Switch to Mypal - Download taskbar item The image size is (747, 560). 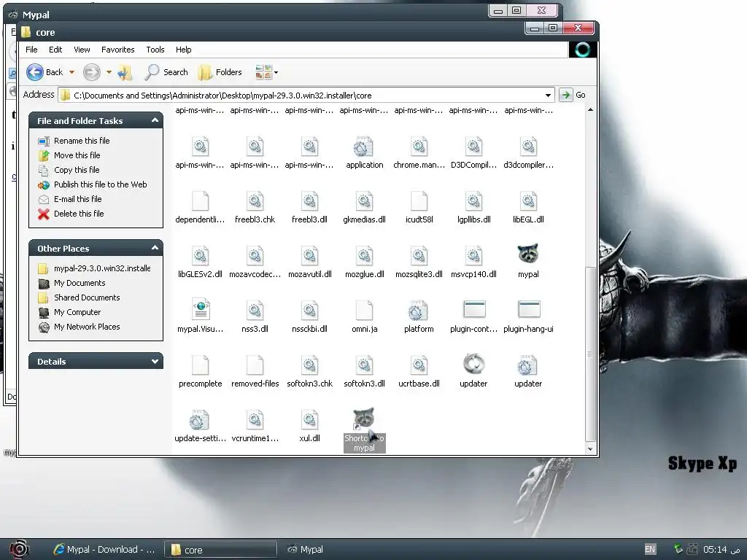pos(104,550)
